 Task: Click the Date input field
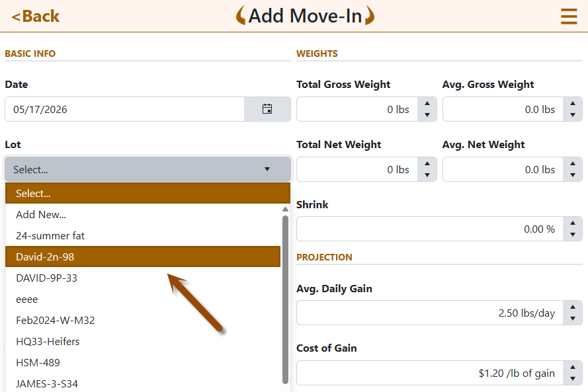tap(124, 109)
